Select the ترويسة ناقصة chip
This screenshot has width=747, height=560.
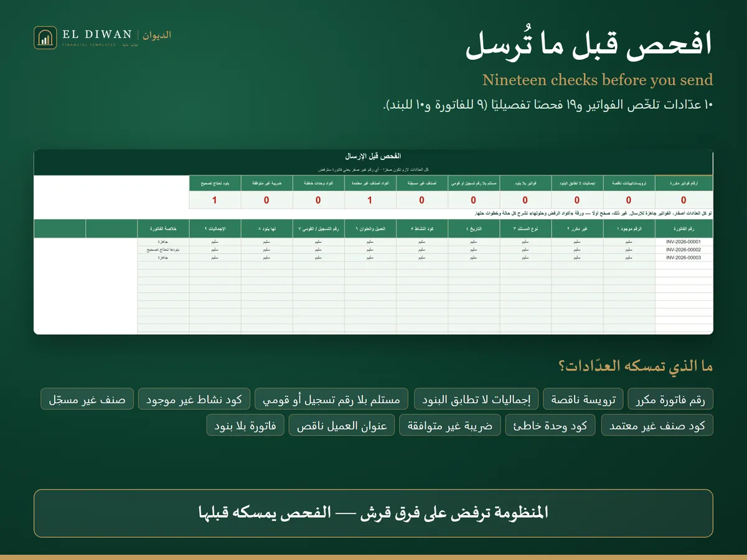583,399
